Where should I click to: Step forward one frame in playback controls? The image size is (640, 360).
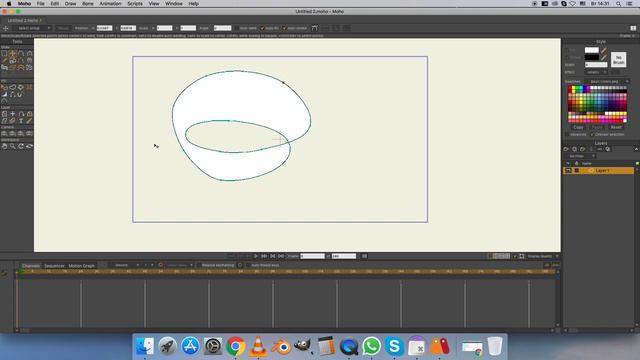click(264, 256)
